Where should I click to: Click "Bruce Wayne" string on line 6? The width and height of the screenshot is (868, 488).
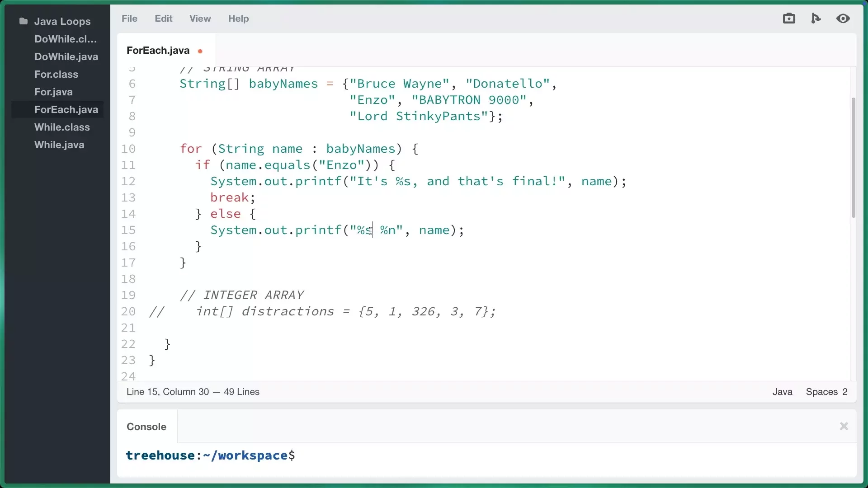(x=400, y=84)
